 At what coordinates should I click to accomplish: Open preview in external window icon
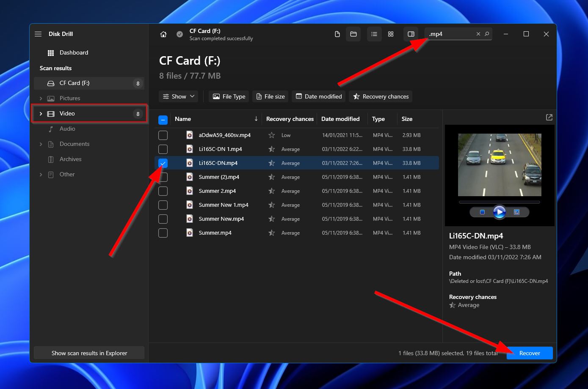click(x=549, y=117)
